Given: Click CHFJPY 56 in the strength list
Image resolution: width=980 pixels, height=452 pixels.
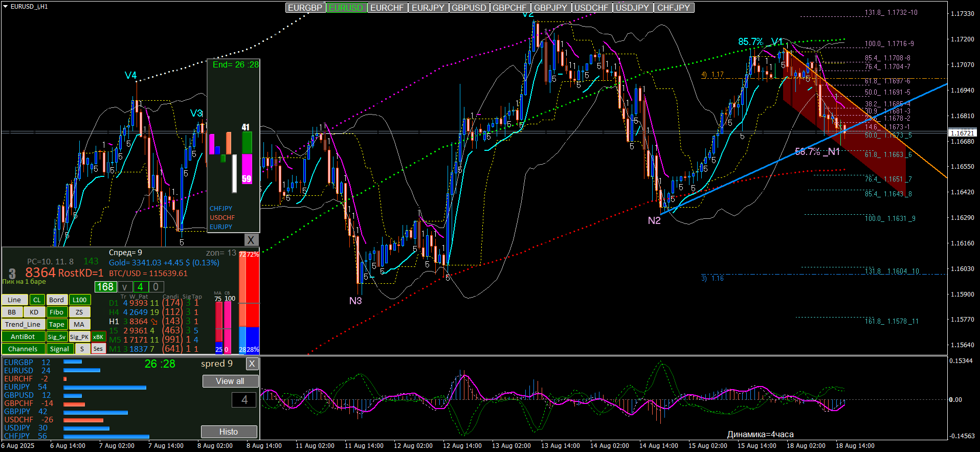Looking at the screenshot, I should pos(26,436).
